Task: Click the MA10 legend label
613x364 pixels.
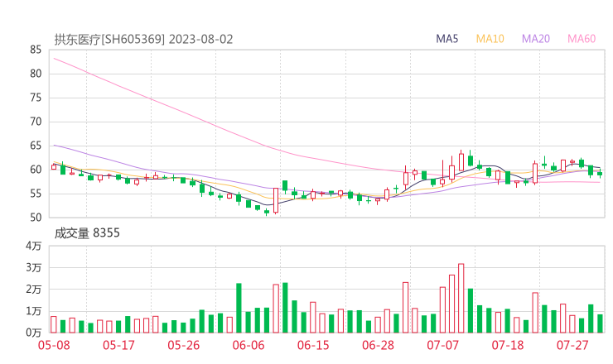Action: (x=490, y=39)
